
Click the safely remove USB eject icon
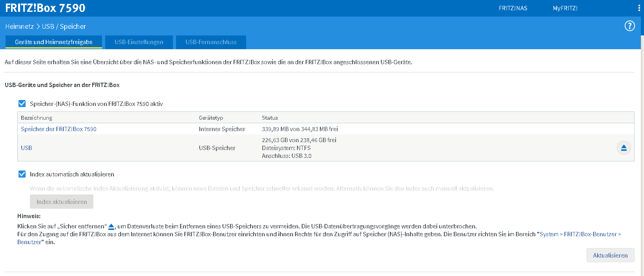pyautogui.click(x=624, y=148)
